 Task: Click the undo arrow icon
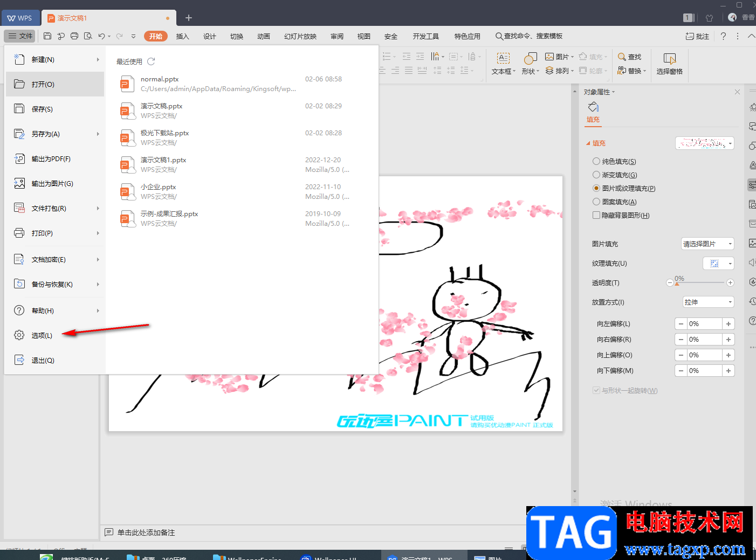click(101, 36)
